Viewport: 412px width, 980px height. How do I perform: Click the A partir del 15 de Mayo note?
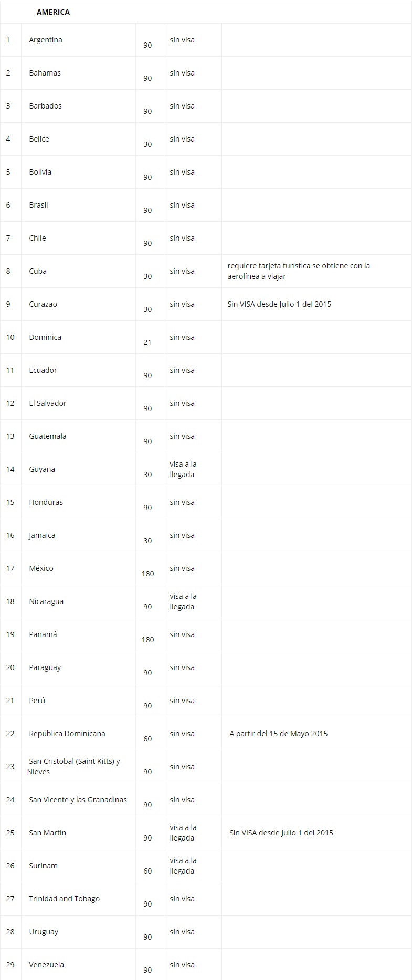pyautogui.click(x=279, y=734)
